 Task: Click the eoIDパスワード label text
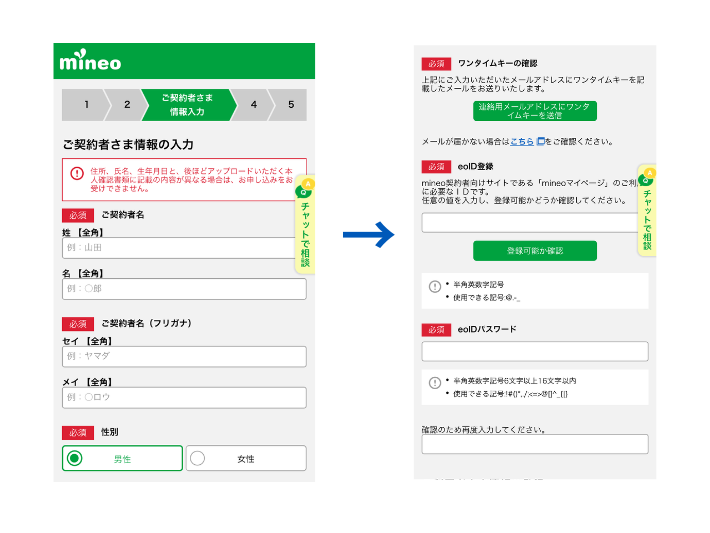(x=487, y=329)
